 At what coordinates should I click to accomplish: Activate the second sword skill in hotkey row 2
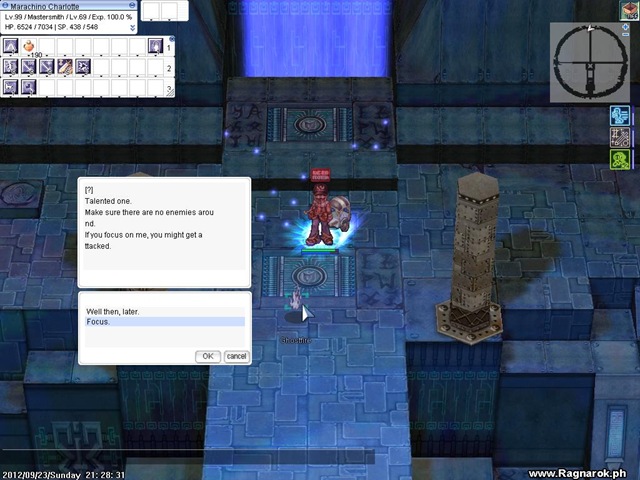click(x=29, y=66)
